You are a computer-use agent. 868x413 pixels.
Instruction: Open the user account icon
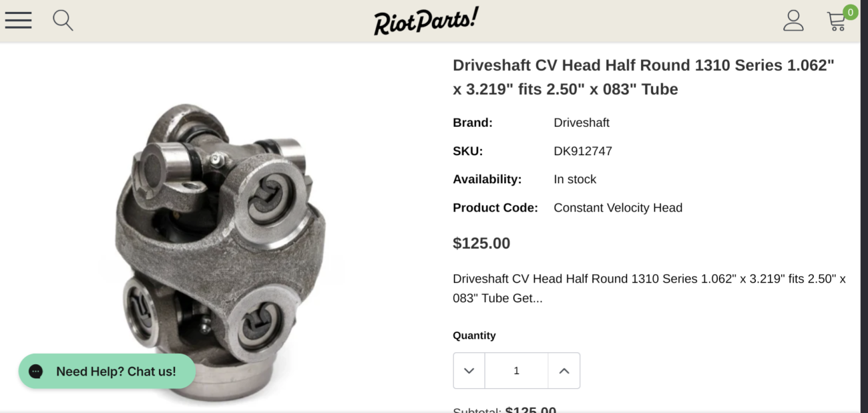tap(793, 20)
